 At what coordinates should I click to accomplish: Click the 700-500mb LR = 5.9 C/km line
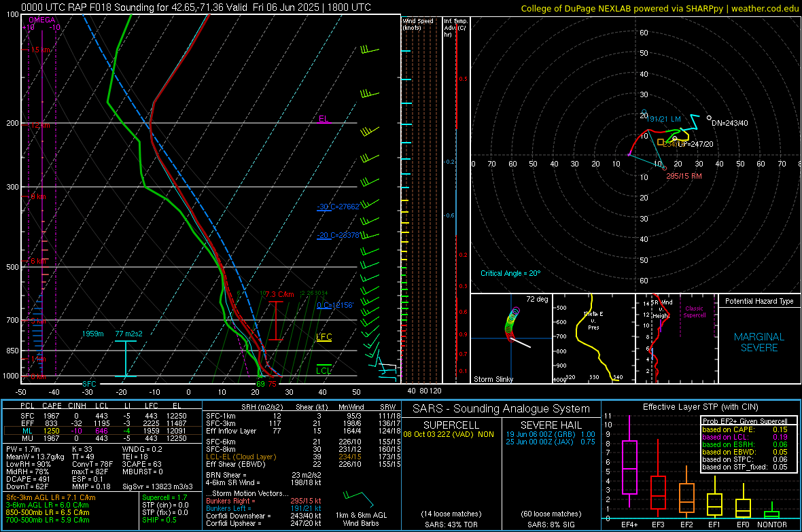click(x=48, y=520)
